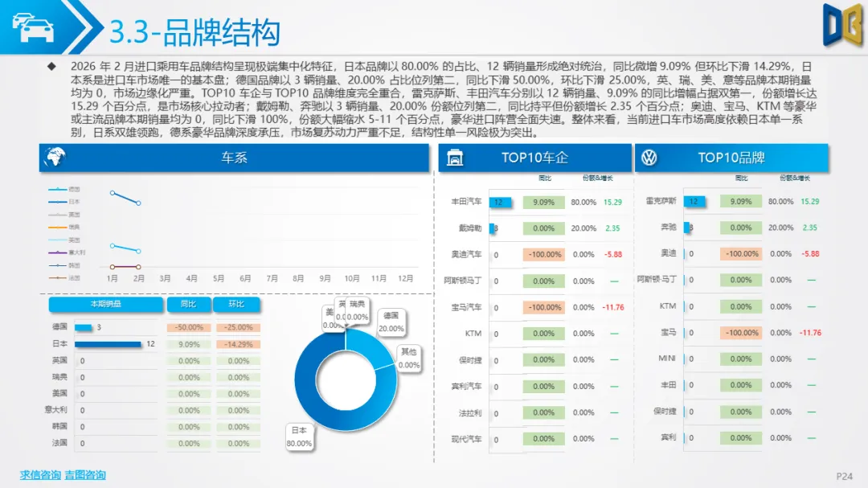Screen dimensions: 868x488
Task: Click the 奔驰 row label
Action: 669,227
